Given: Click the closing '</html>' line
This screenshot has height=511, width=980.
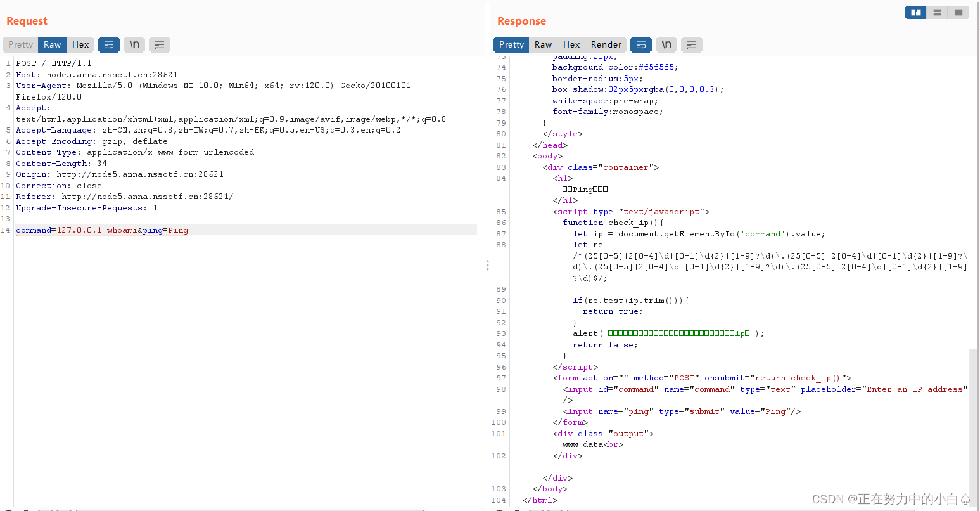Looking at the screenshot, I should pyautogui.click(x=540, y=500).
